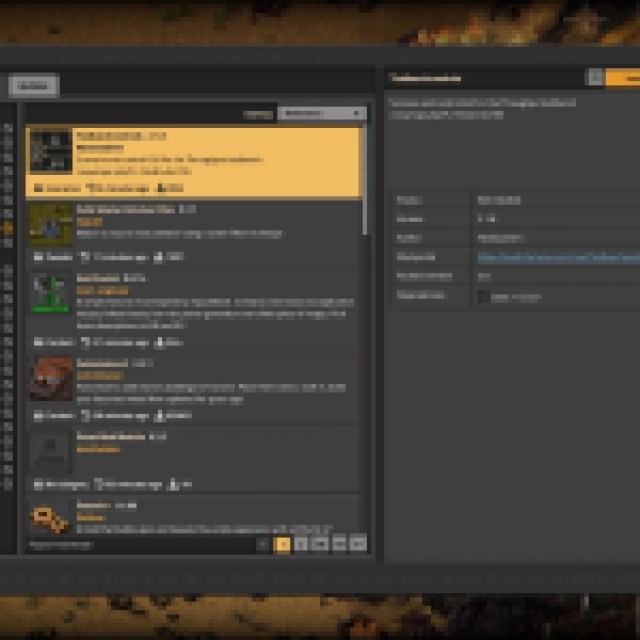Toggle the checkbox in the details table's last row
Screen dimensions: 640x640
click(484, 297)
